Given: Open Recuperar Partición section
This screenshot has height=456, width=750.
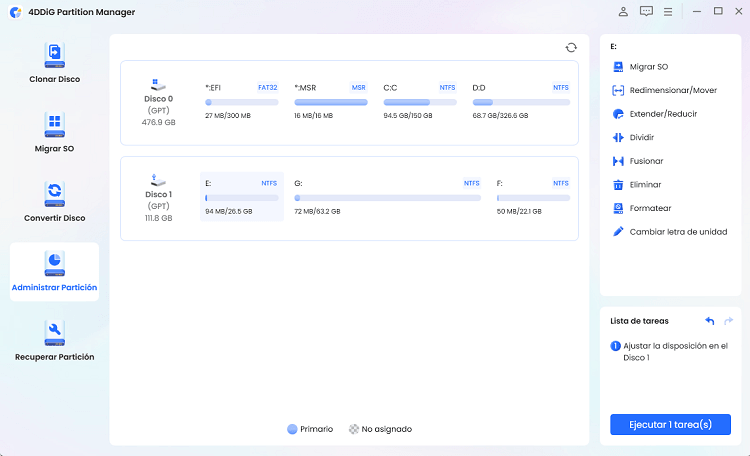Looking at the screenshot, I should 55,340.
